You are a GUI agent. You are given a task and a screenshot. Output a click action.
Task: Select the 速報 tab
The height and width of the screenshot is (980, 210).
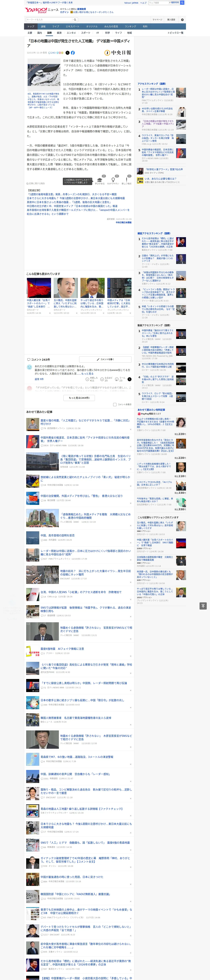click(x=43, y=27)
